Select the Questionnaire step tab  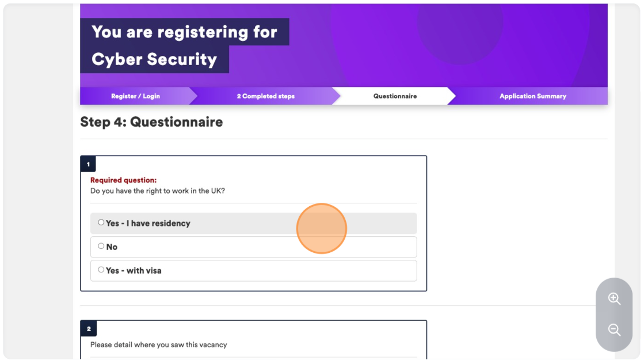(x=395, y=96)
